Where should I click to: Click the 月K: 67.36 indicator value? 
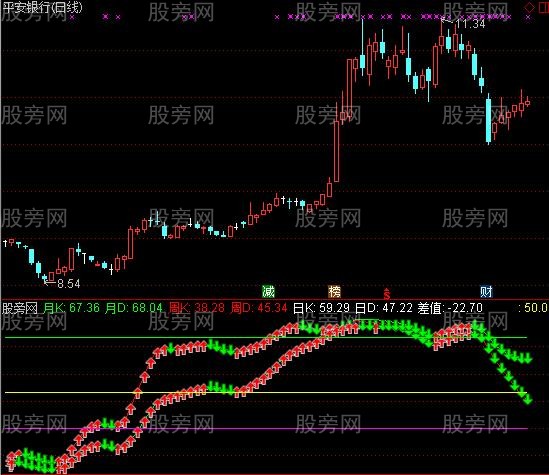(x=71, y=308)
